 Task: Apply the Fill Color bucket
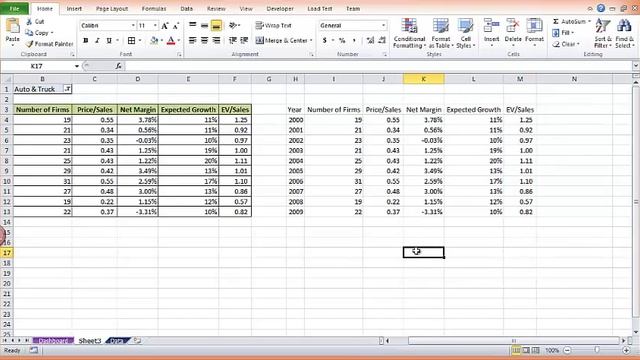154,40
